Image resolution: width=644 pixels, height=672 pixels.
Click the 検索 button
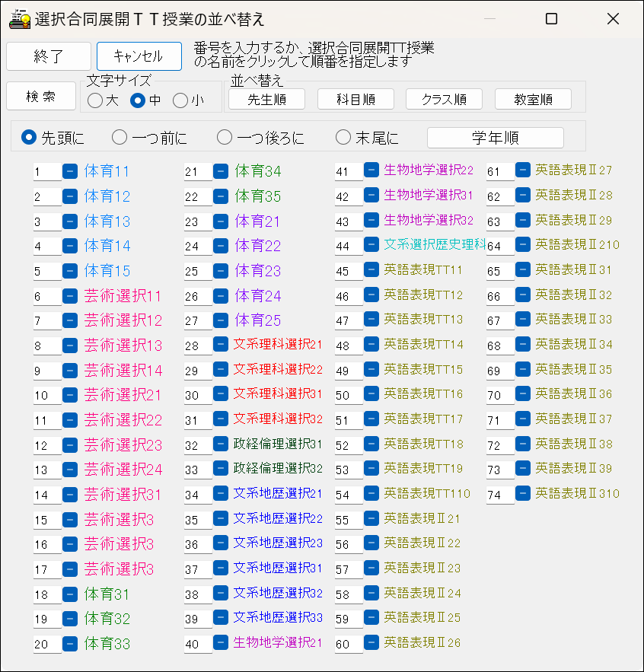coord(40,96)
